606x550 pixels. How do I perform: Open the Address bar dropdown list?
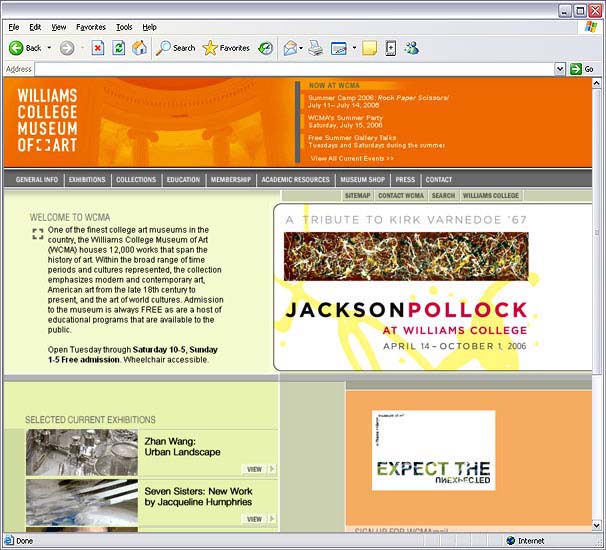coord(560,69)
